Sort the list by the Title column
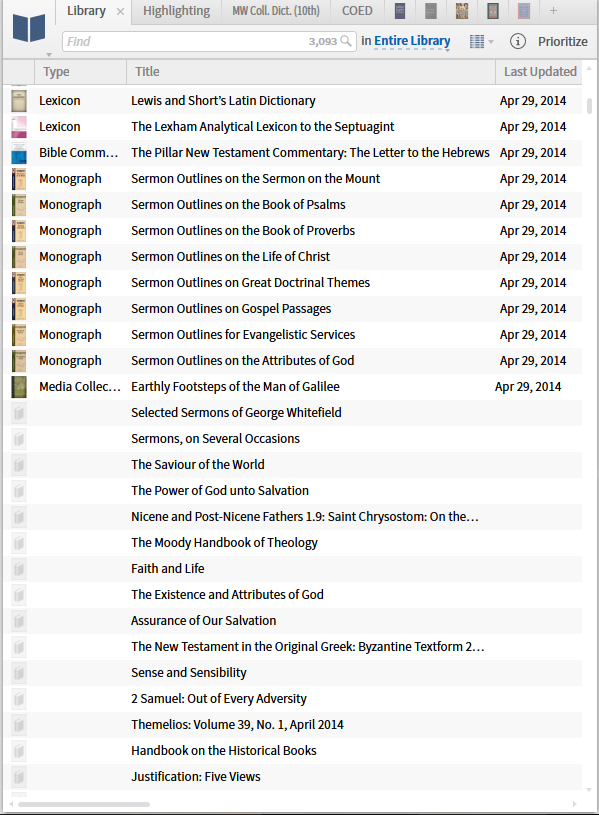This screenshot has height=815, width=599. (147, 71)
